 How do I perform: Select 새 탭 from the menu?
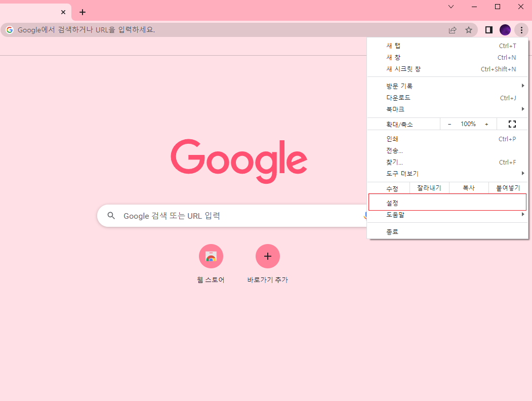tap(393, 46)
